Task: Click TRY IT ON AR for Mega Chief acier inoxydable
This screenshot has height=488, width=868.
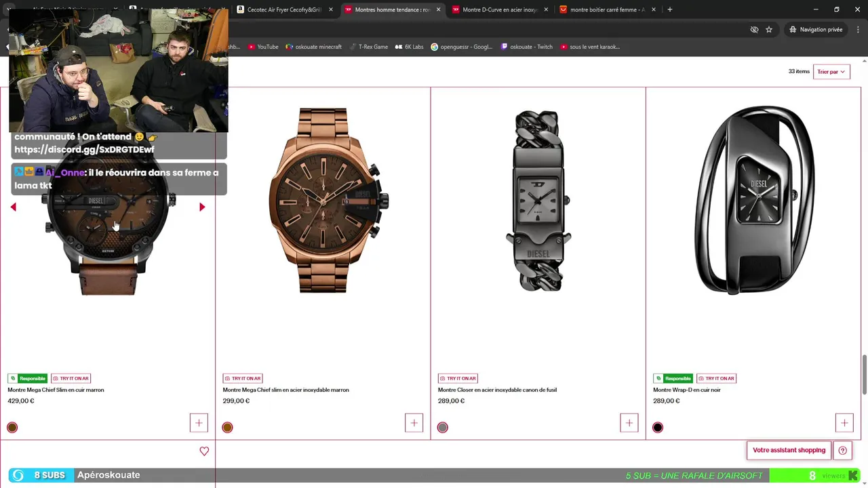Action: 242,378
